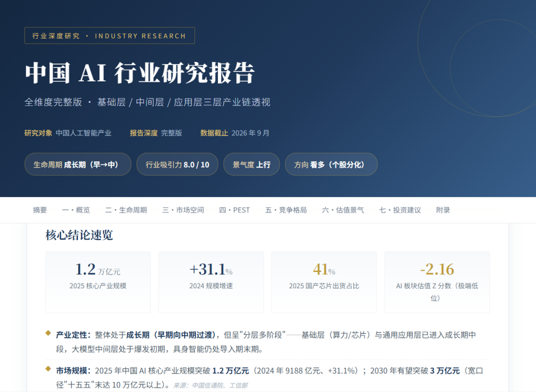
Task: Switch to 六・估值景气 section
Action: 343,210
